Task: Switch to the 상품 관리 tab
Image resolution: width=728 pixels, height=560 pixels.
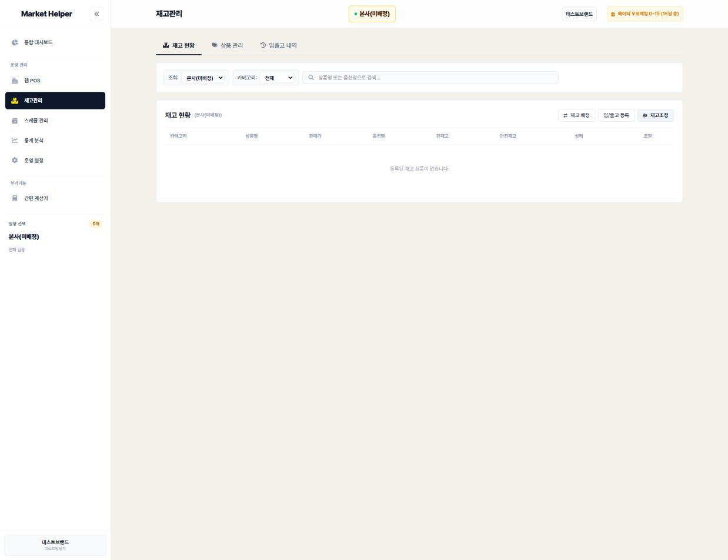Action: coord(228,45)
